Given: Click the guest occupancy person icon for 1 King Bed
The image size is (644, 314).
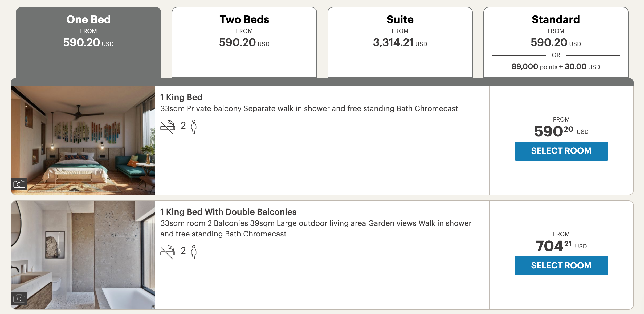Looking at the screenshot, I should click(194, 127).
